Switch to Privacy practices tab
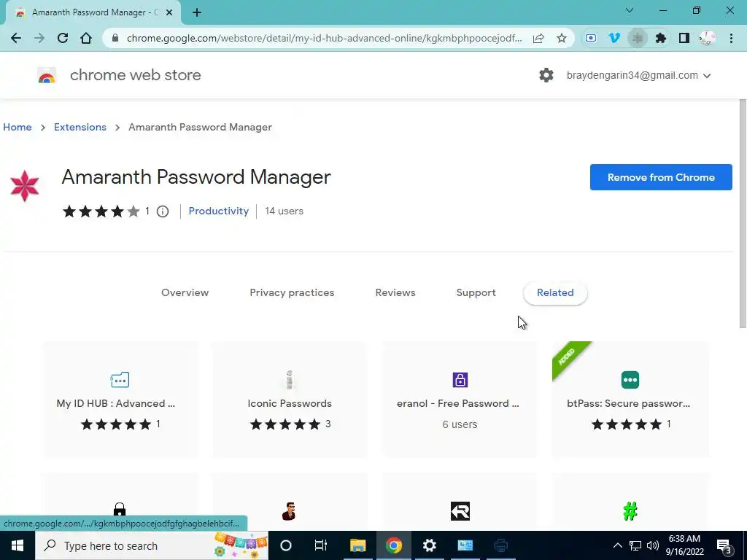The height and width of the screenshot is (560, 747). (x=292, y=293)
